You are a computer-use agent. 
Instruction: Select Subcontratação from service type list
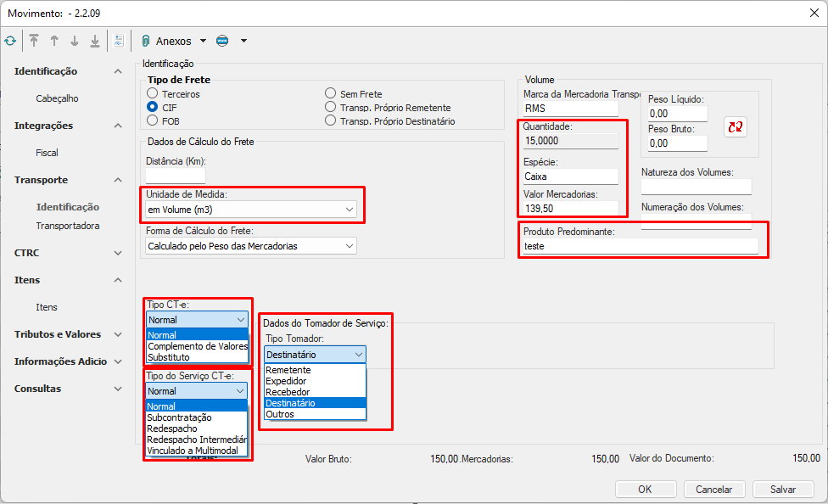click(179, 417)
